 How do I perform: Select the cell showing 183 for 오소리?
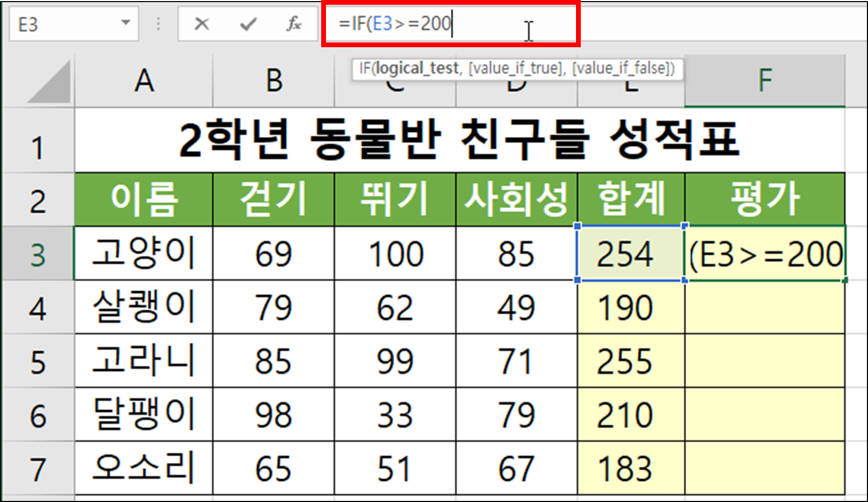pyautogui.click(x=630, y=467)
